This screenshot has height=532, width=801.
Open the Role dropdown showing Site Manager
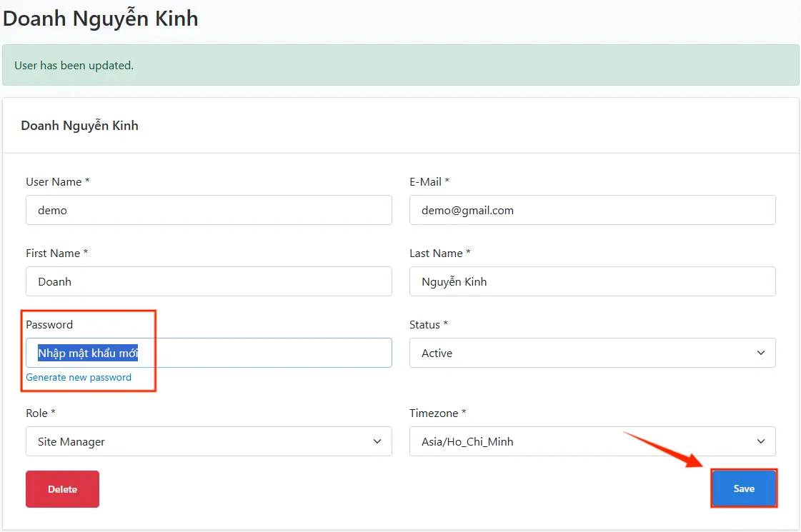(209, 441)
